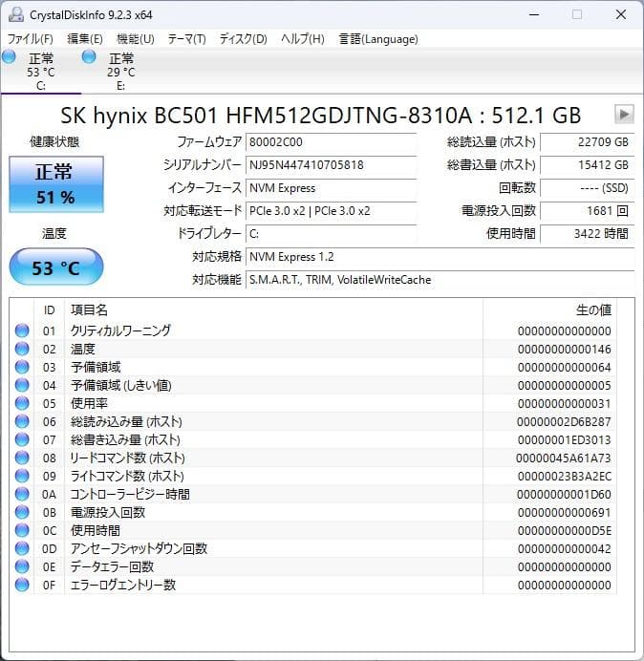Select raw value 0000000000146 of 温度
Image resolution: width=644 pixels, height=661 pixels.
pos(565,349)
